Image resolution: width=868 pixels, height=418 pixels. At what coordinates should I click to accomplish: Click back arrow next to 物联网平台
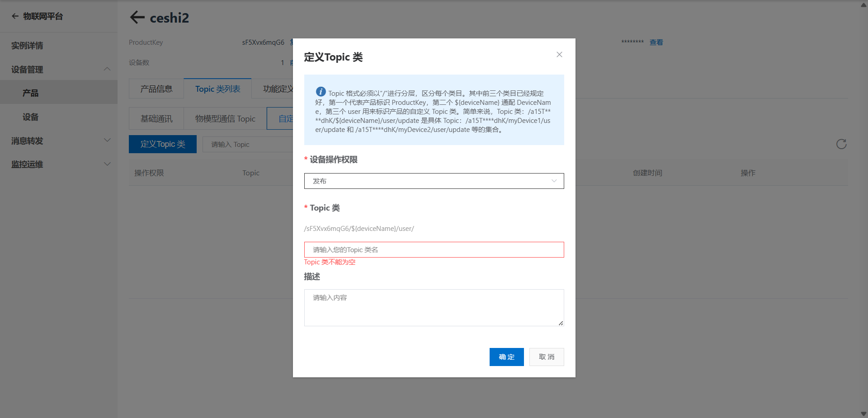click(x=15, y=16)
